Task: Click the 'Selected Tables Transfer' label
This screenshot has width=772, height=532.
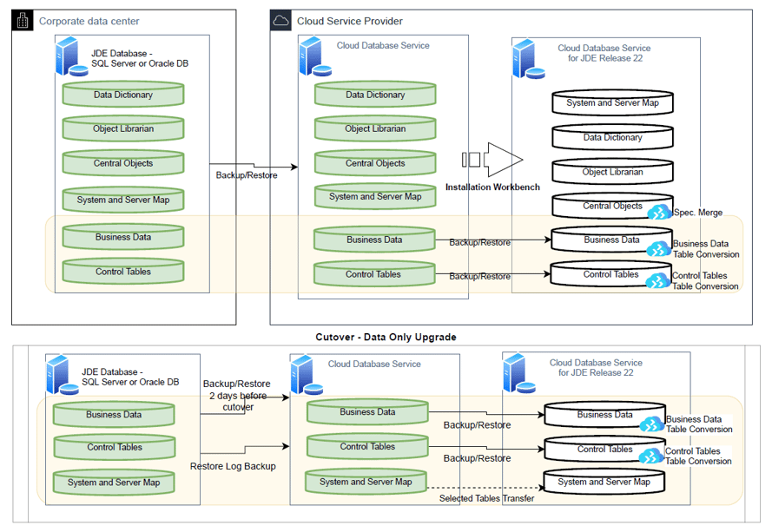Action: pos(486,498)
